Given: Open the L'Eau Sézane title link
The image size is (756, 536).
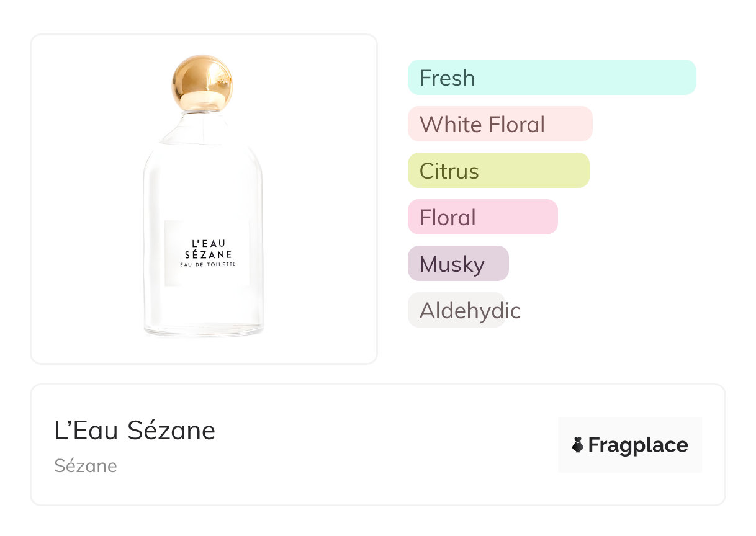Looking at the screenshot, I should click(x=135, y=431).
